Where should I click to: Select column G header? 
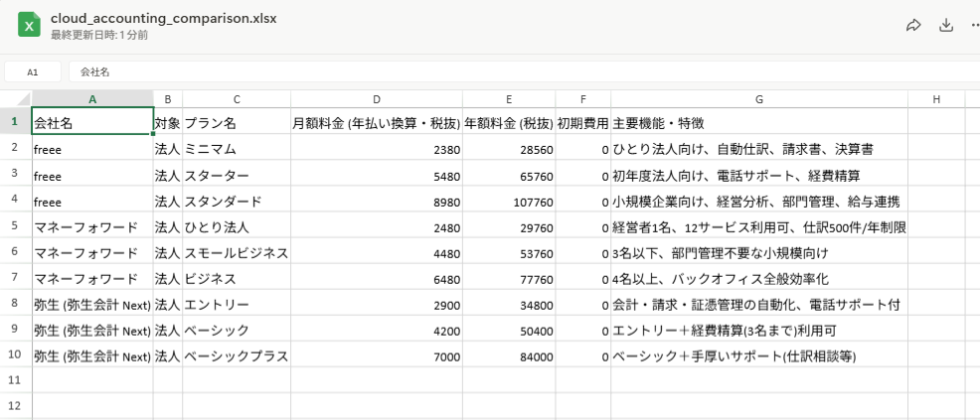759,98
